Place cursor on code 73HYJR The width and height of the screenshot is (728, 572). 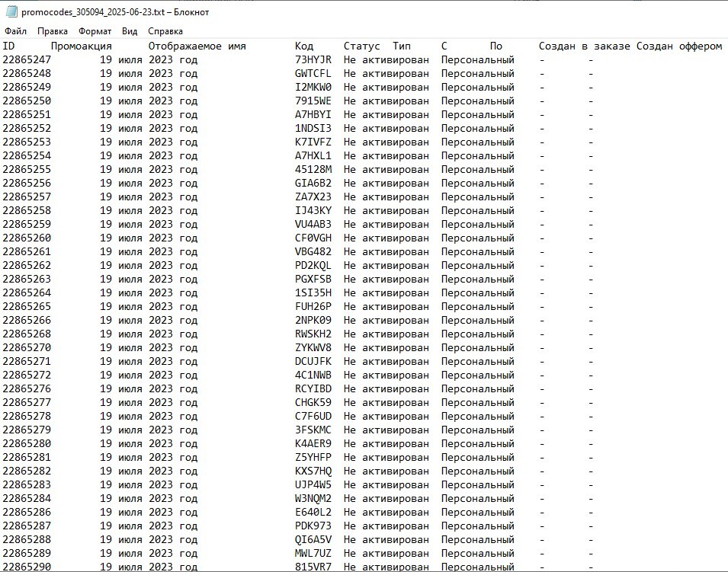click(313, 60)
